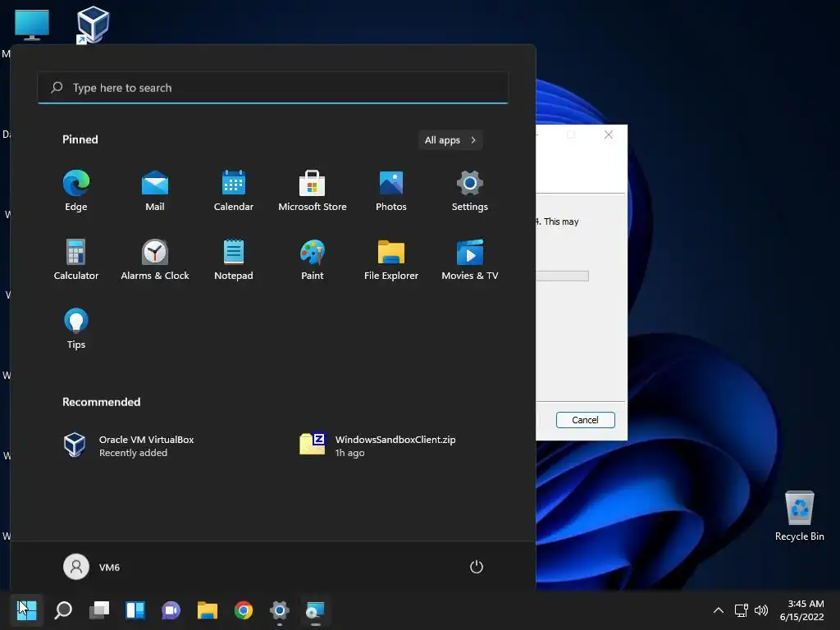The height and width of the screenshot is (630, 840).
Task: Launch Google Chrome from taskbar
Action: (x=243, y=610)
